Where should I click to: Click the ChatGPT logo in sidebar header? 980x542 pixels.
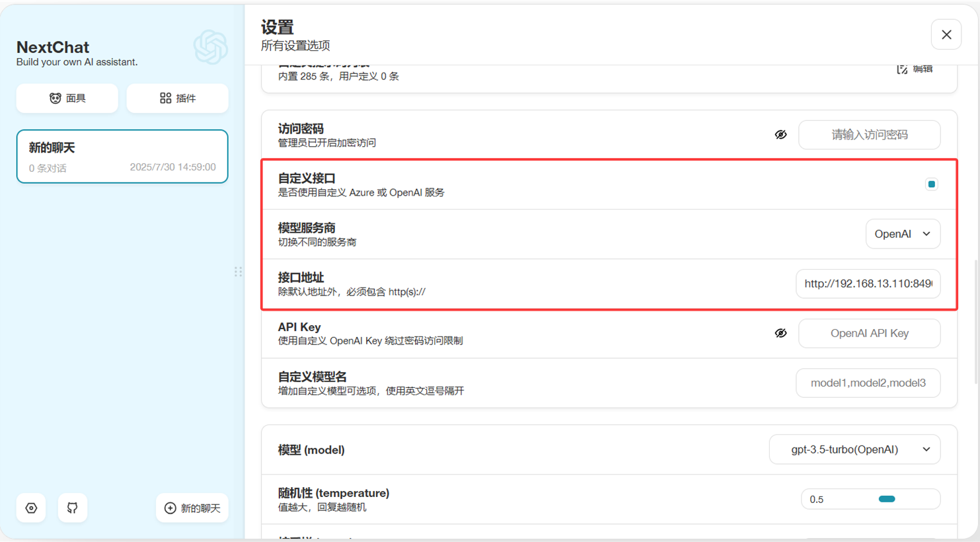(x=211, y=47)
